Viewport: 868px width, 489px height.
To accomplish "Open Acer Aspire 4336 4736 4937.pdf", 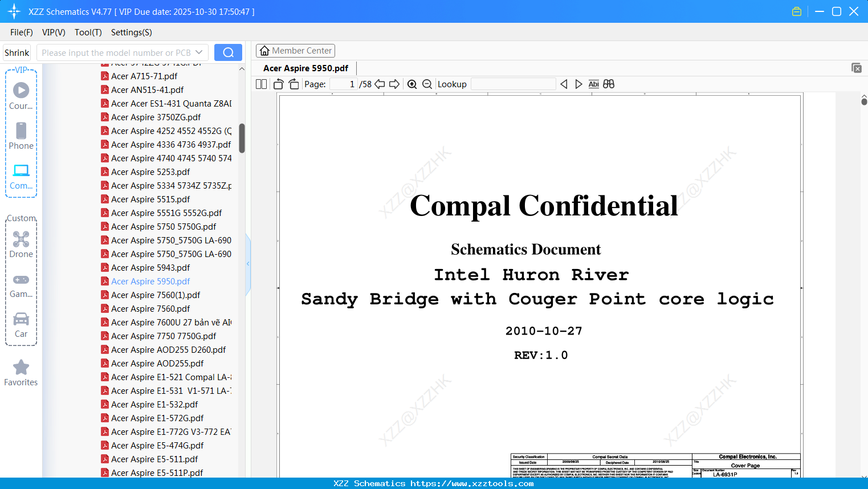I will tap(166, 144).
